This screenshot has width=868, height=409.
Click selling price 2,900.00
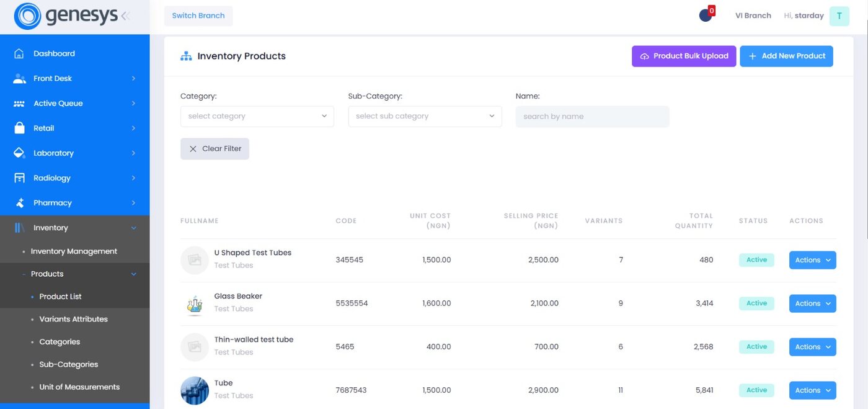[543, 390]
